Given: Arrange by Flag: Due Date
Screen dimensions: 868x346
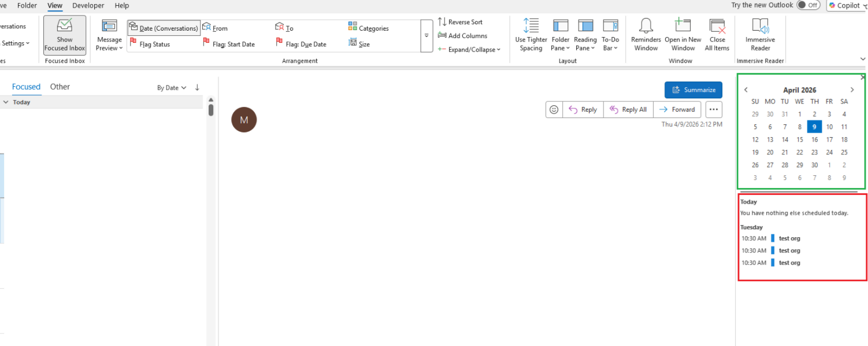Looking at the screenshot, I should 301,44.
